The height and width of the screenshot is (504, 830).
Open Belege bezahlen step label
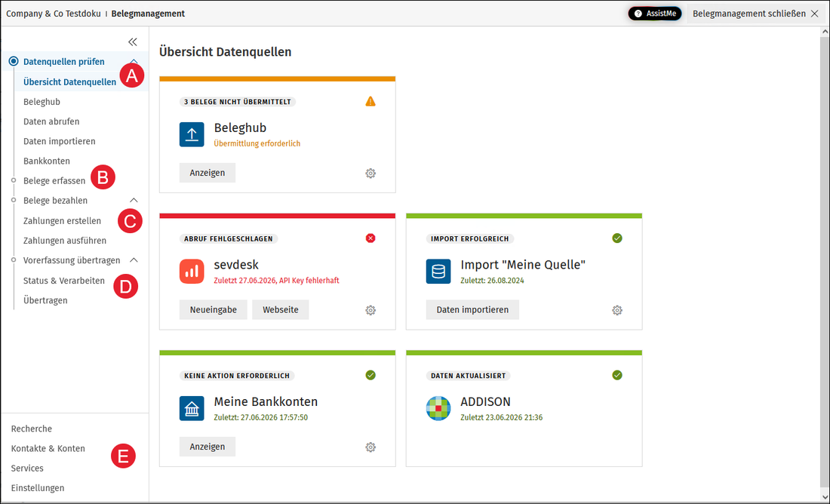tap(56, 201)
